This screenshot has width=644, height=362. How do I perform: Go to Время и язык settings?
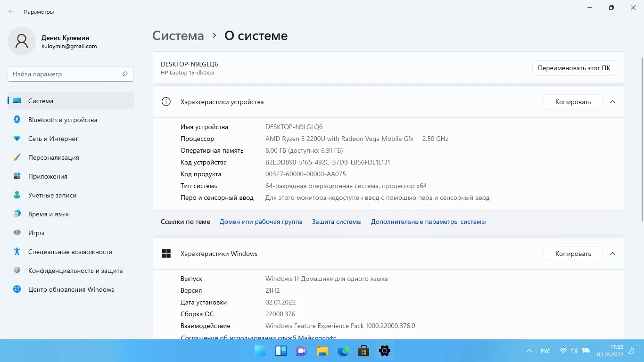(x=71, y=214)
